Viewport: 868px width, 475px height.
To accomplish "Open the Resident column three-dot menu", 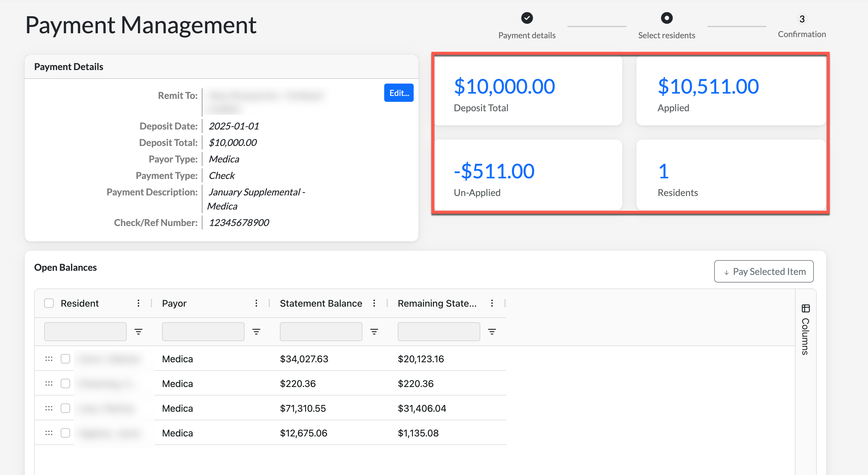I will coord(138,303).
